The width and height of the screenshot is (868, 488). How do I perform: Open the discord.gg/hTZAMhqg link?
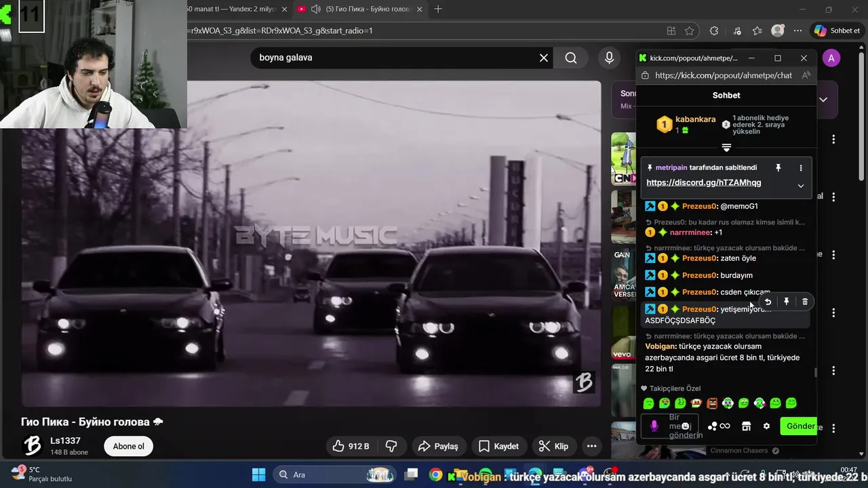click(x=703, y=182)
